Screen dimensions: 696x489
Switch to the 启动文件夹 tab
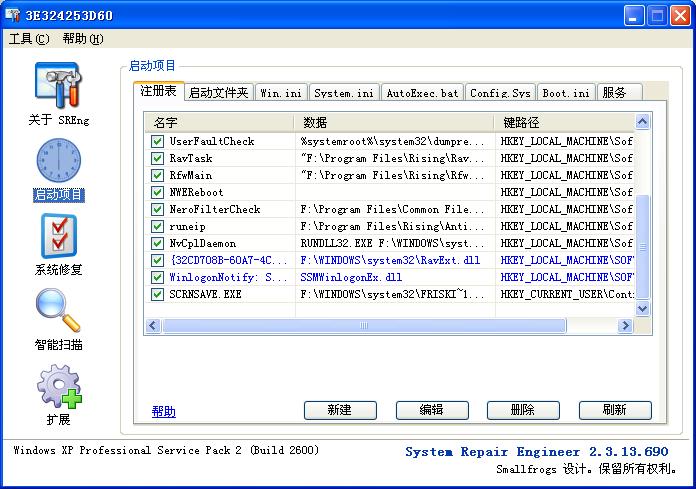(218, 93)
